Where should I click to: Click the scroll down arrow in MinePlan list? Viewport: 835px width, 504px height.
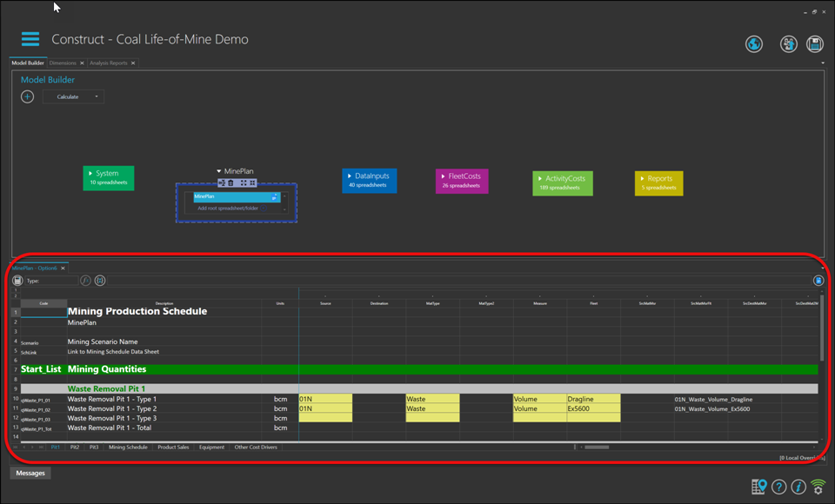point(285,209)
